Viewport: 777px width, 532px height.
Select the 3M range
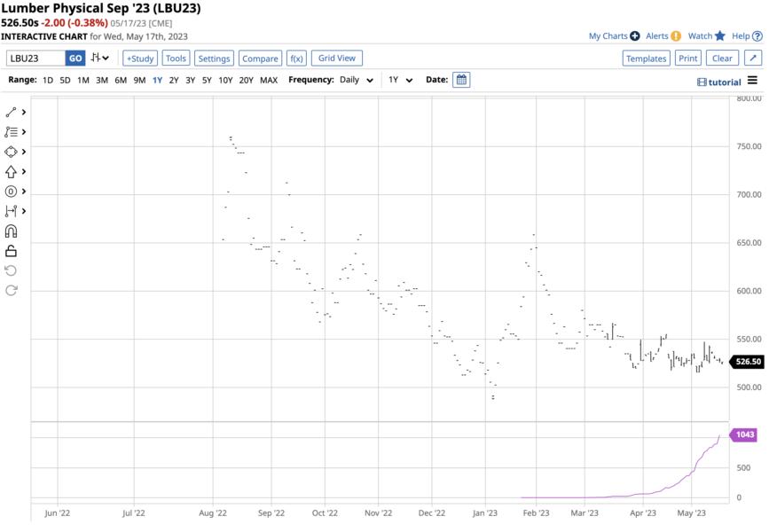tap(102, 80)
